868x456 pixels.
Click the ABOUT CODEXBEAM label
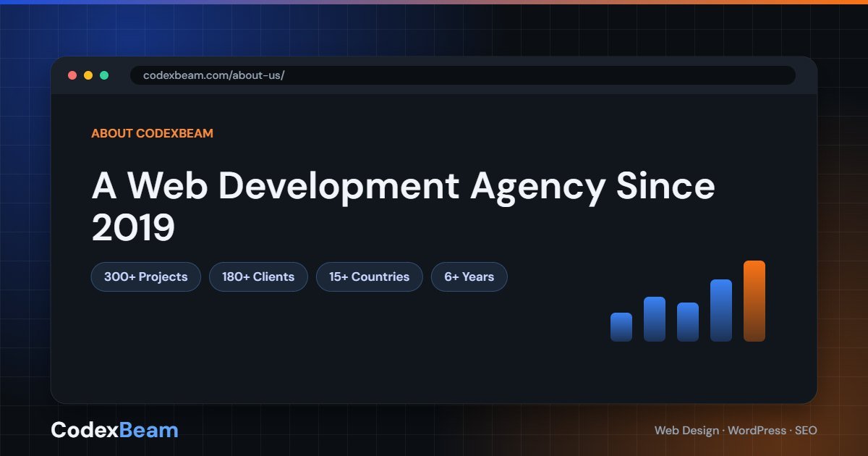(152, 133)
